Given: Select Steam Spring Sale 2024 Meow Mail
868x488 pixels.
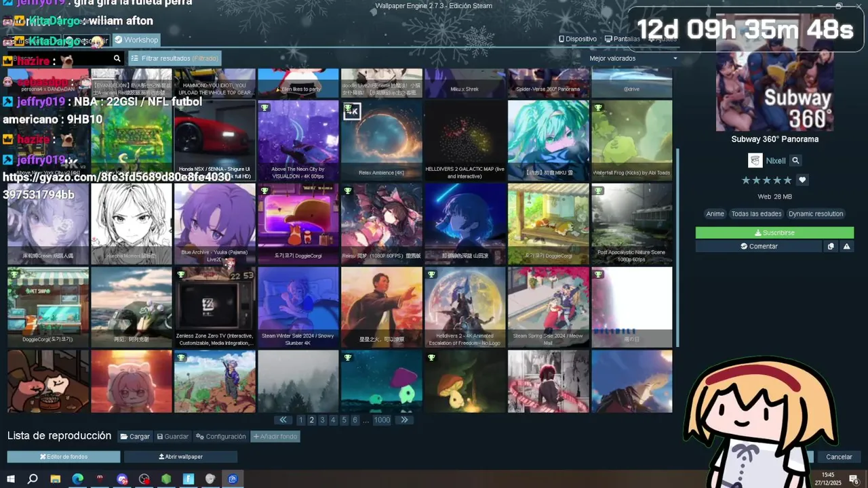Looking at the screenshot, I should click(549, 308).
